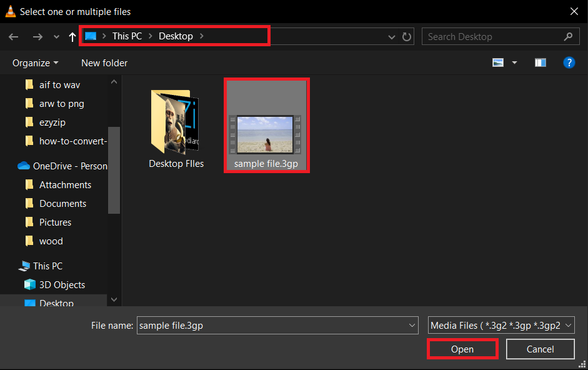This screenshot has width=588, height=370.
Task: Click the Search Desktop magnifier icon
Action: pyautogui.click(x=568, y=36)
